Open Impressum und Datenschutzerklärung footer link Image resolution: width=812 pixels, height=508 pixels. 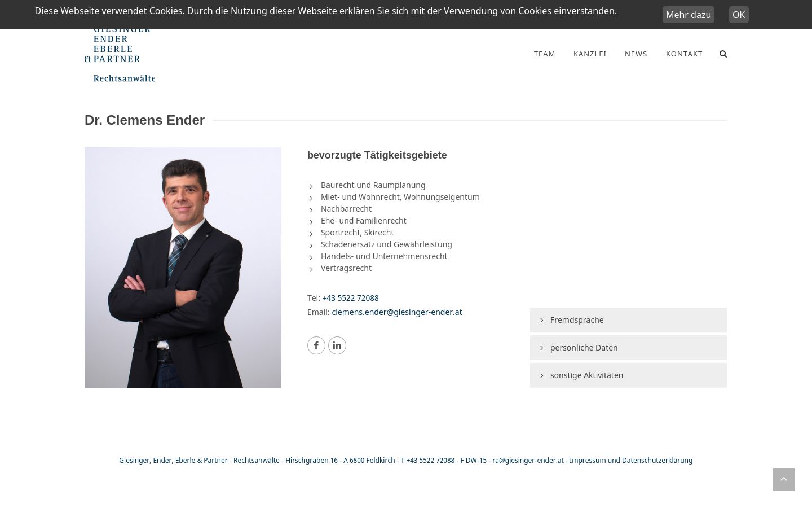[631, 461]
